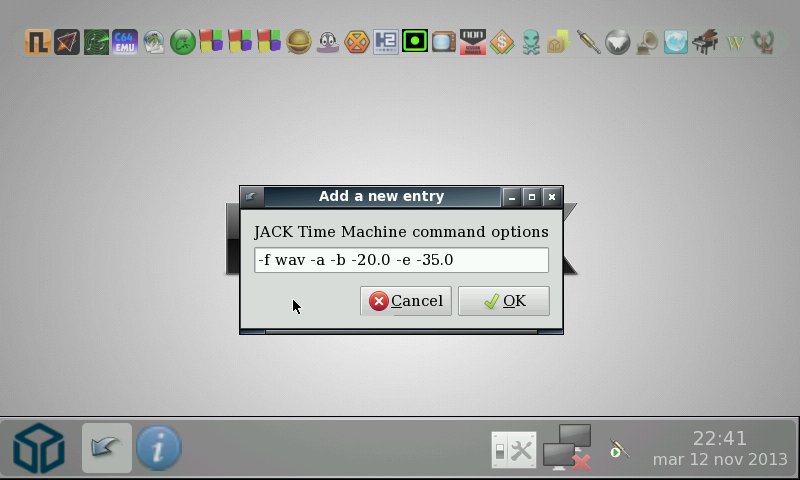Launch the orange dollar sign icon
The width and height of the screenshot is (800, 480).
[x=502, y=42]
